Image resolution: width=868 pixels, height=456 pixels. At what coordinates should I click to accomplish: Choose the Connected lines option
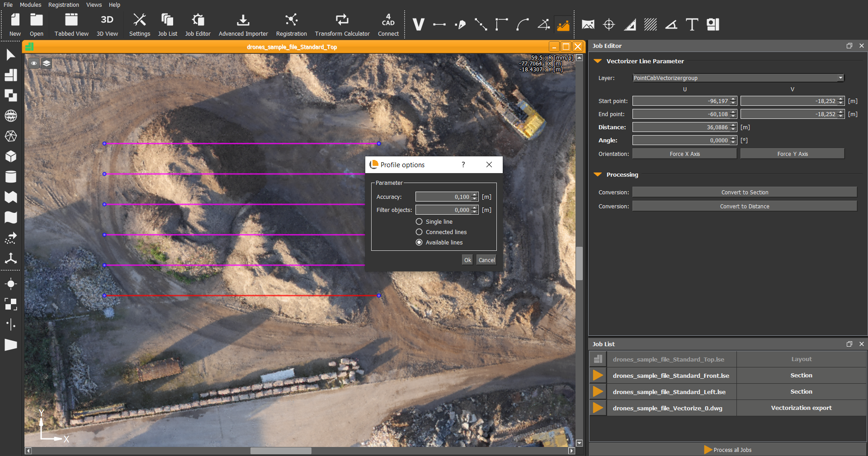pos(419,232)
